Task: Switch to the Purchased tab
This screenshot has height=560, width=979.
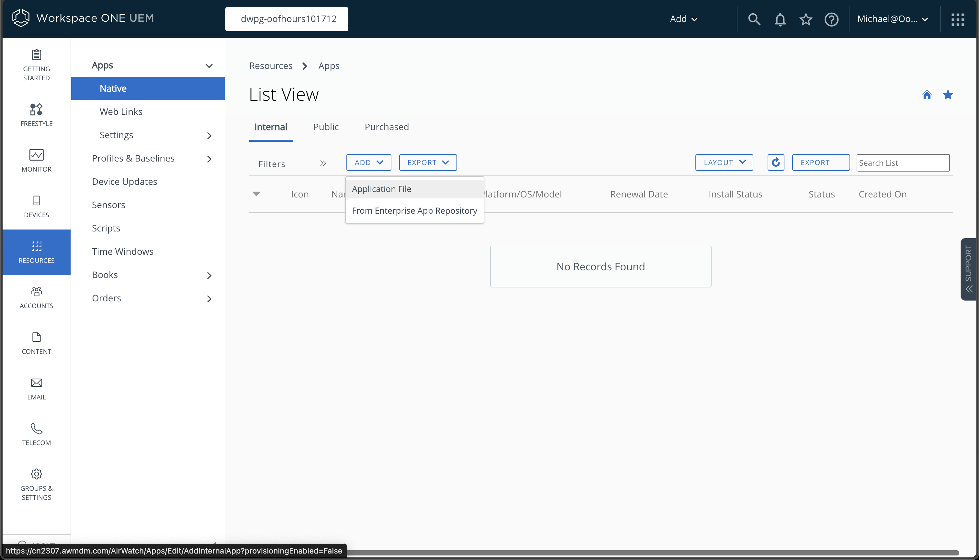Action: (x=386, y=127)
